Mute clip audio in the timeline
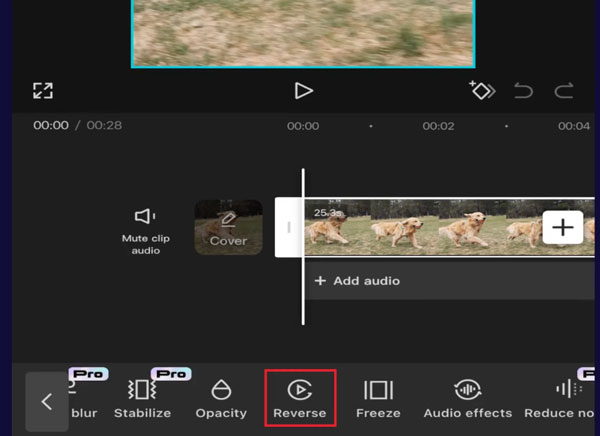The height and width of the screenshot is (436, 600). [x=146, y=232]
